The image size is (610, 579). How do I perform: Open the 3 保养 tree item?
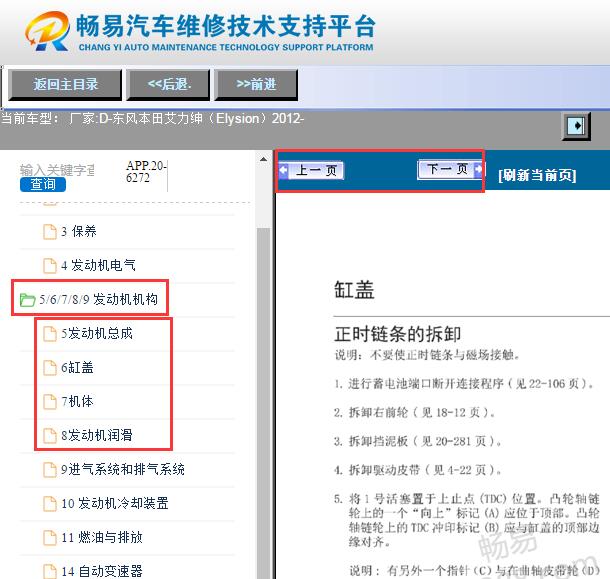click(x=79, y=232)
